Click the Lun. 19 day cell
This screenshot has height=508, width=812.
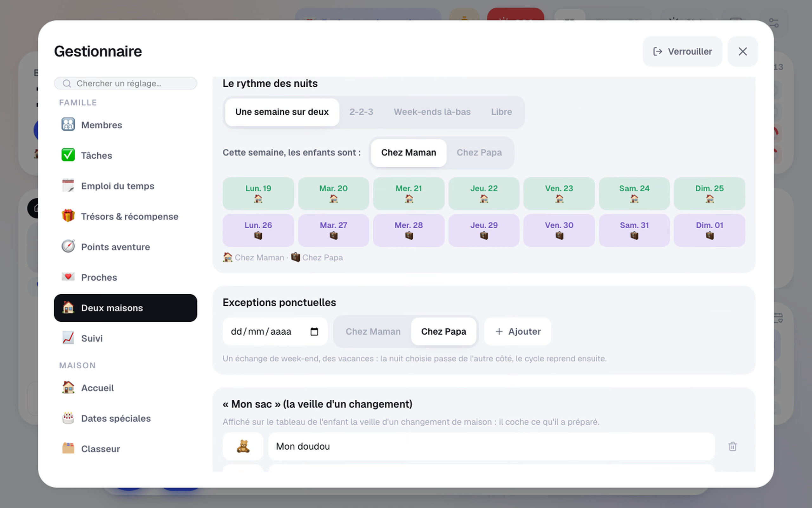pyautogui.click(x=258, y=194)
